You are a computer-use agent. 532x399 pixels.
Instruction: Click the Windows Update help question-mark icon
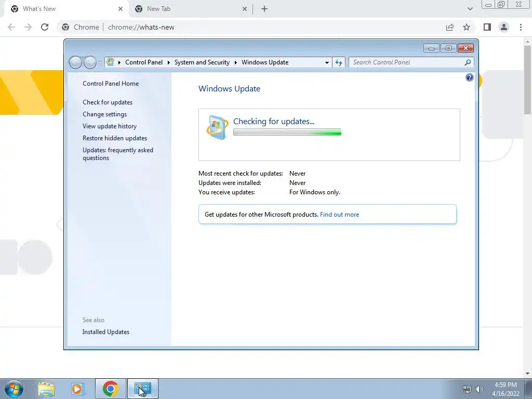point(469,78)
